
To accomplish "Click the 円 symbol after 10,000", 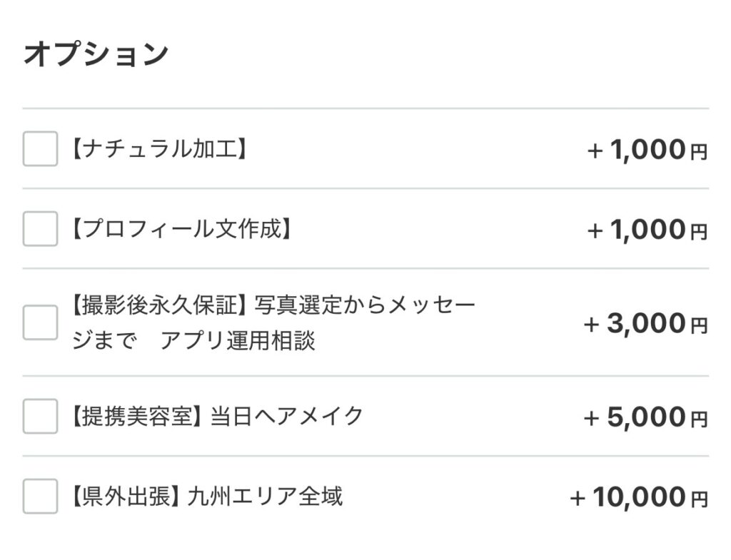I will 699,499.
